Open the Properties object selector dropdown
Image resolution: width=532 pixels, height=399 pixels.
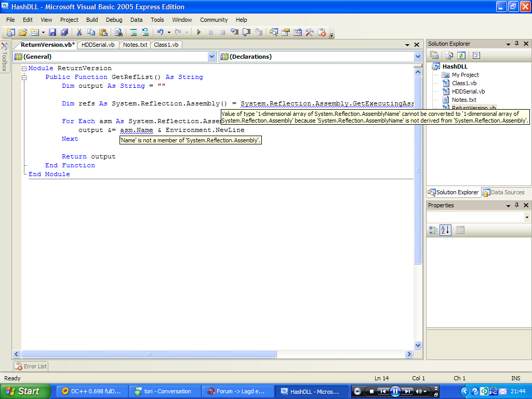point(527,217)
